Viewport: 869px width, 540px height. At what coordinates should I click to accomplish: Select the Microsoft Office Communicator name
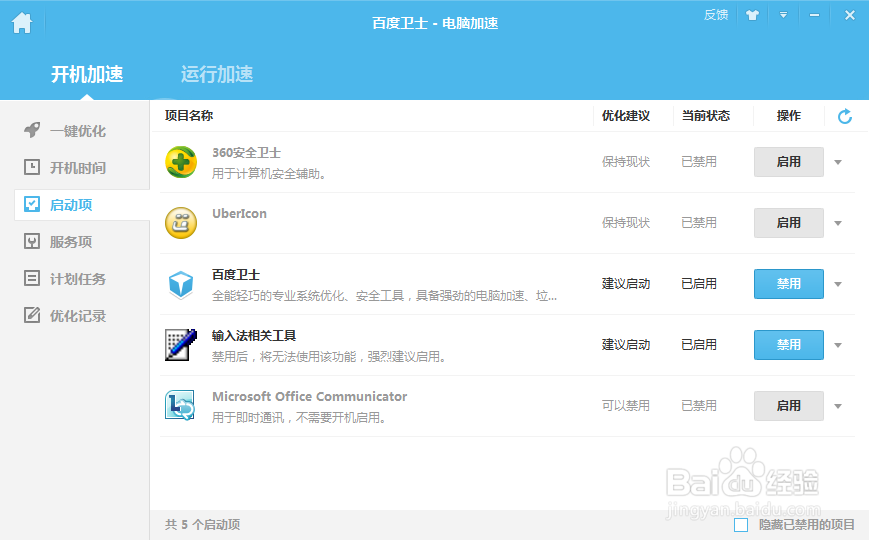pyautogui.click(x=310, y=396)
